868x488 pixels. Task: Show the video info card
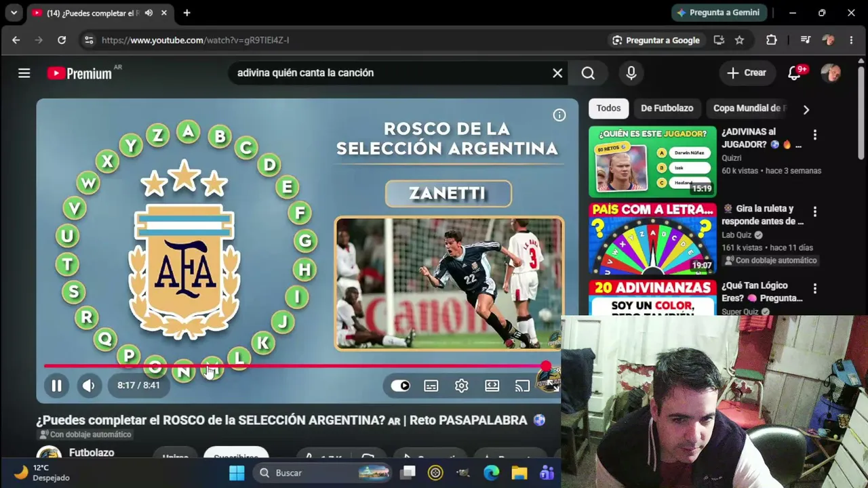(x=559, y=115)
